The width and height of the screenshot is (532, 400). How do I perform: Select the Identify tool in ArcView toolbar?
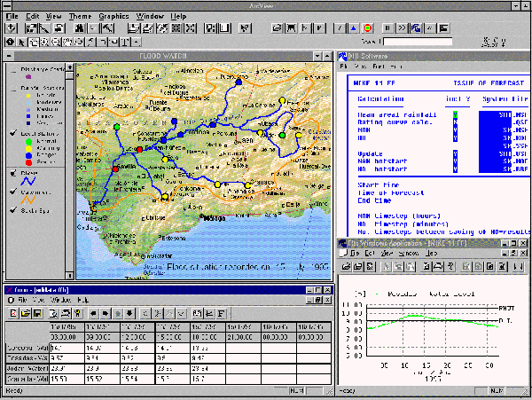coord(10,42)
